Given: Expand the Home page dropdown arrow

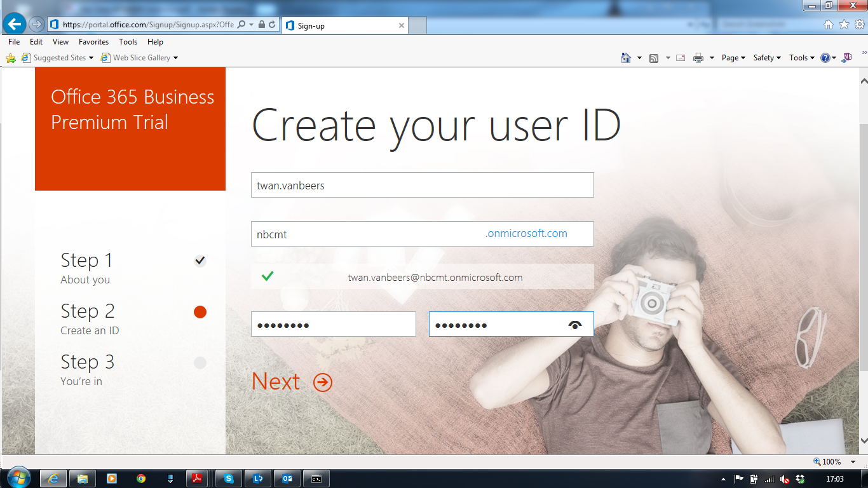Looking at the screenshot, I should tap(639, 58).
